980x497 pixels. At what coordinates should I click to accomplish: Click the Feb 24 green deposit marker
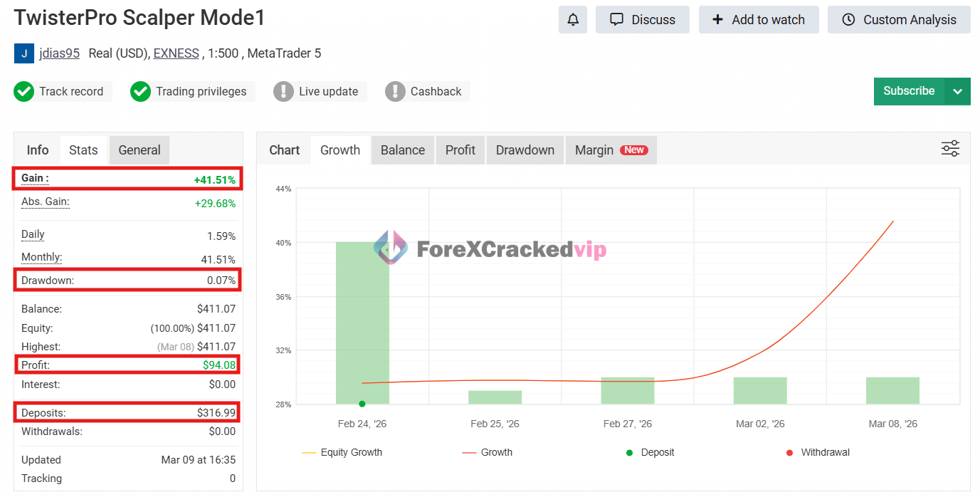[x=362, y=404]
